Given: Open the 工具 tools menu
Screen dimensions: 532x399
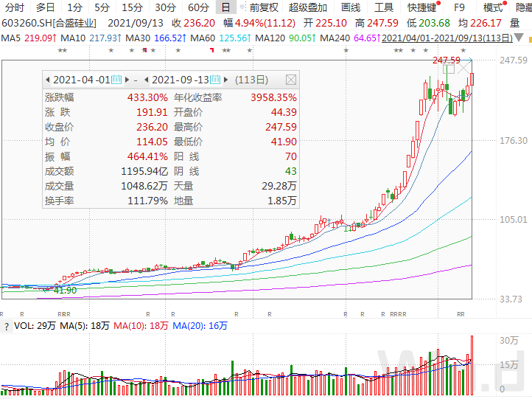Looking at the screenshot, I should coord(384,7).
